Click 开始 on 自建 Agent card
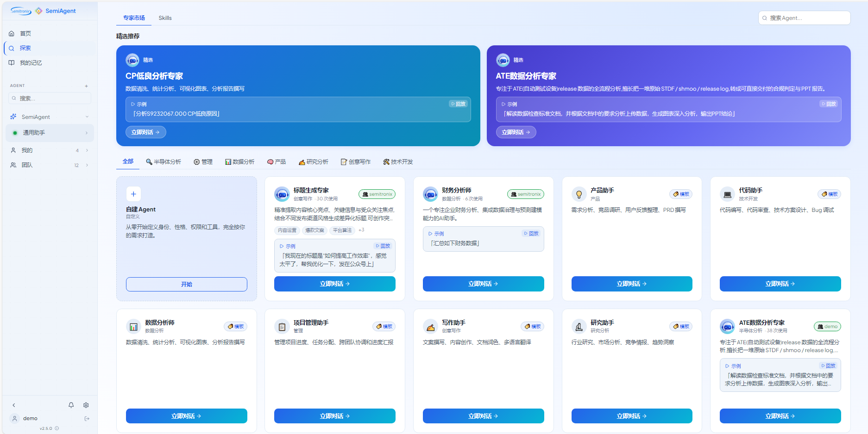The width and height of the screenshot is (868, 434). point(187,284)
